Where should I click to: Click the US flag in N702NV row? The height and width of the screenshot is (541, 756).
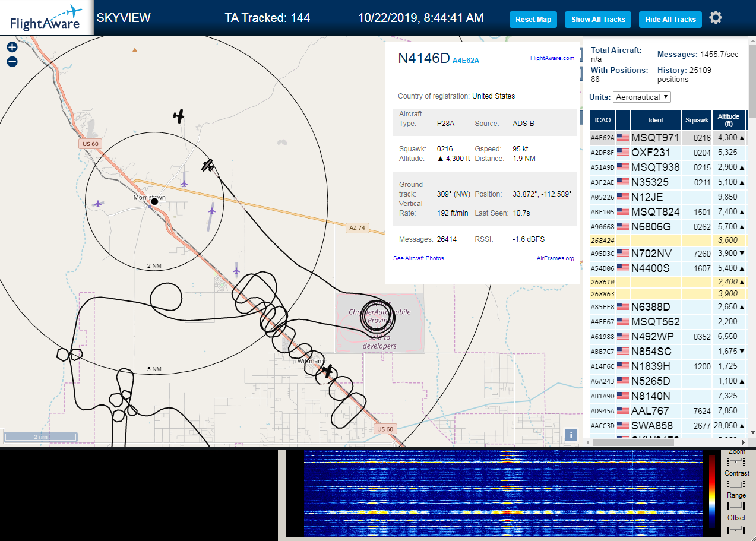[x=623, y=254]
